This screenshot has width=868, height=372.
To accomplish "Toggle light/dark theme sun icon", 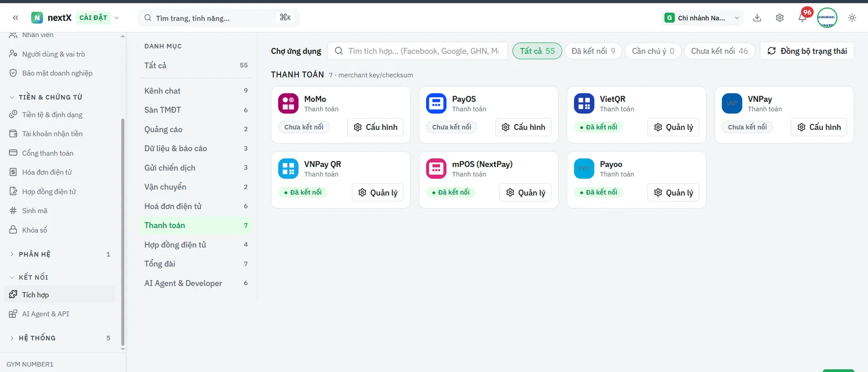I will [x=852, y=18].
